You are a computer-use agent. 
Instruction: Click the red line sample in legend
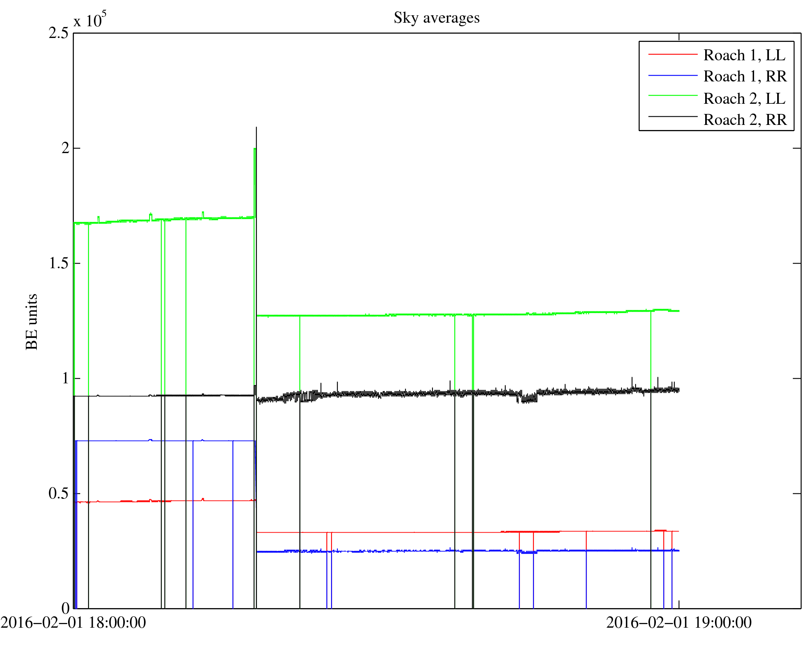[673, 54]
